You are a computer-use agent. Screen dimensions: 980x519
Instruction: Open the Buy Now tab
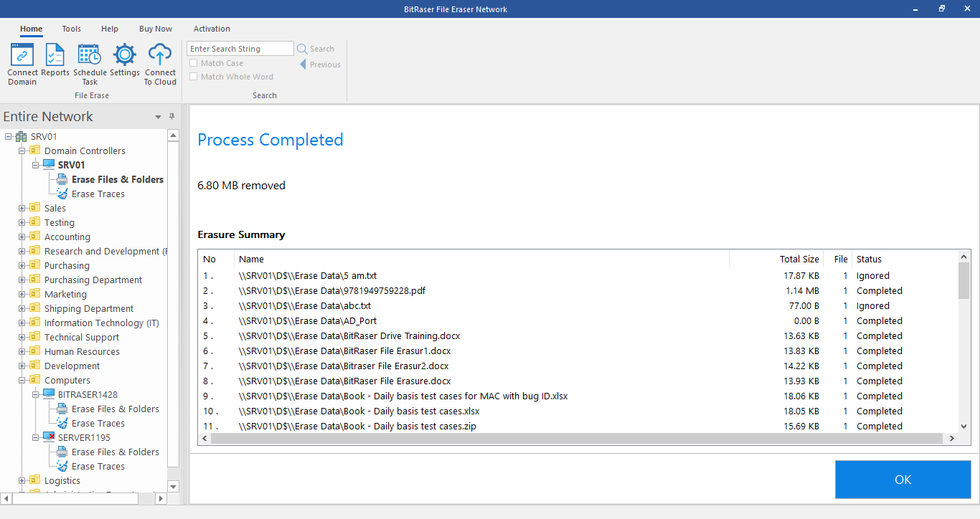156,29
